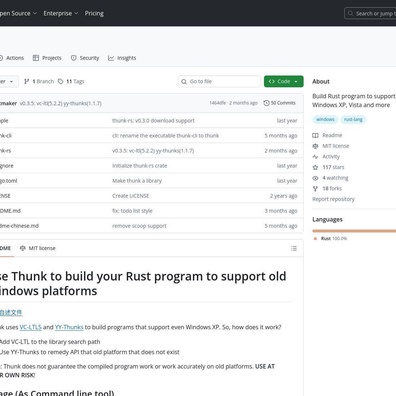Image resolution: width=396 pixels, height=396 pixels.
Task: Click Report repository
Action: click(x=333, y=199)
